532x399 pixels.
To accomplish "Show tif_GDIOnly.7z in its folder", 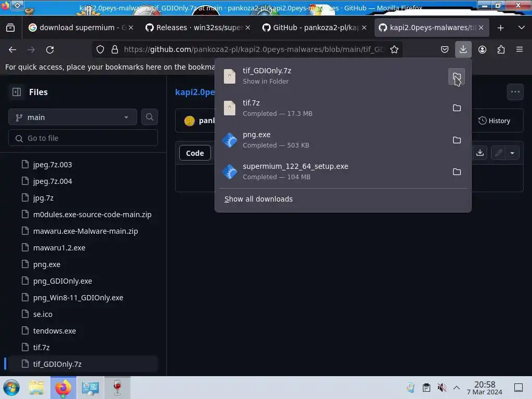I will click(x=457, y=77).
